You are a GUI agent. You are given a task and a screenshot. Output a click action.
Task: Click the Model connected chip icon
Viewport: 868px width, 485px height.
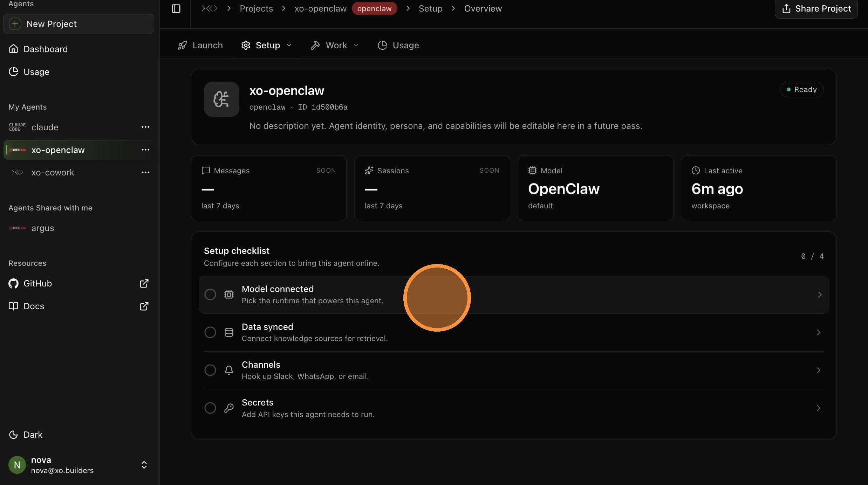pyautogui.click(x=229, y=295)
